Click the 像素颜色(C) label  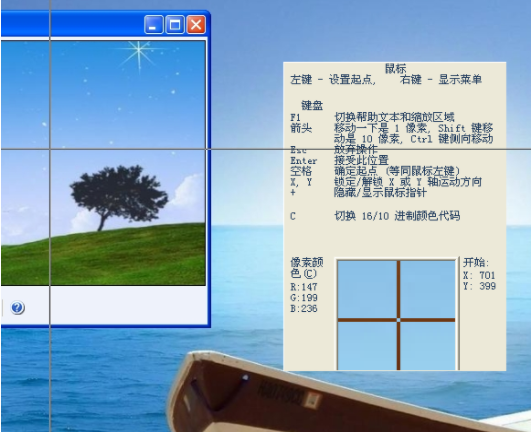tap(306, 268)
